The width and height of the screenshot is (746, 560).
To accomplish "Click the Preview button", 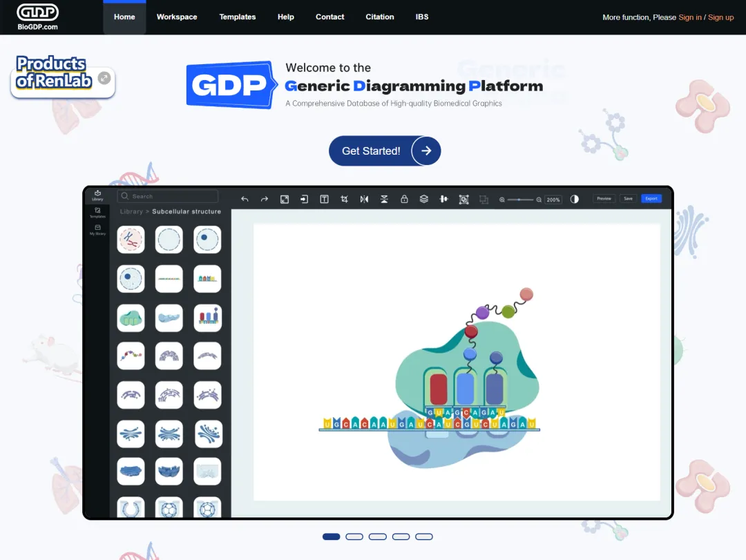I will point(604,198).
